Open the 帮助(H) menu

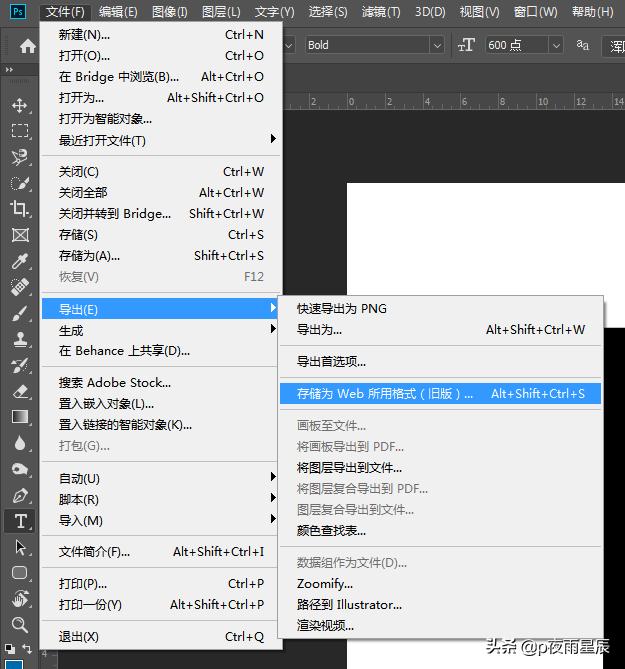(x=593, y=12)
